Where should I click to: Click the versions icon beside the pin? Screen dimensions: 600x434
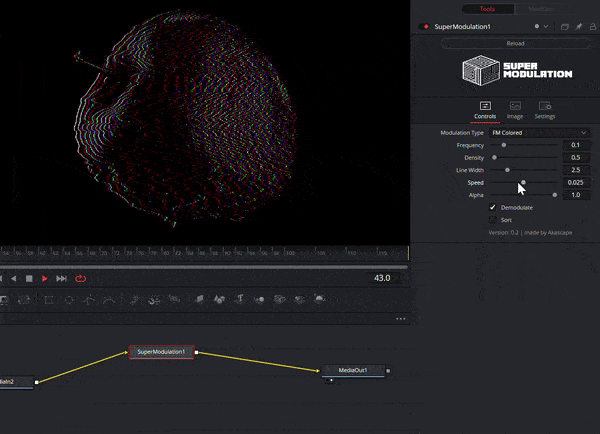coord(564,26)
